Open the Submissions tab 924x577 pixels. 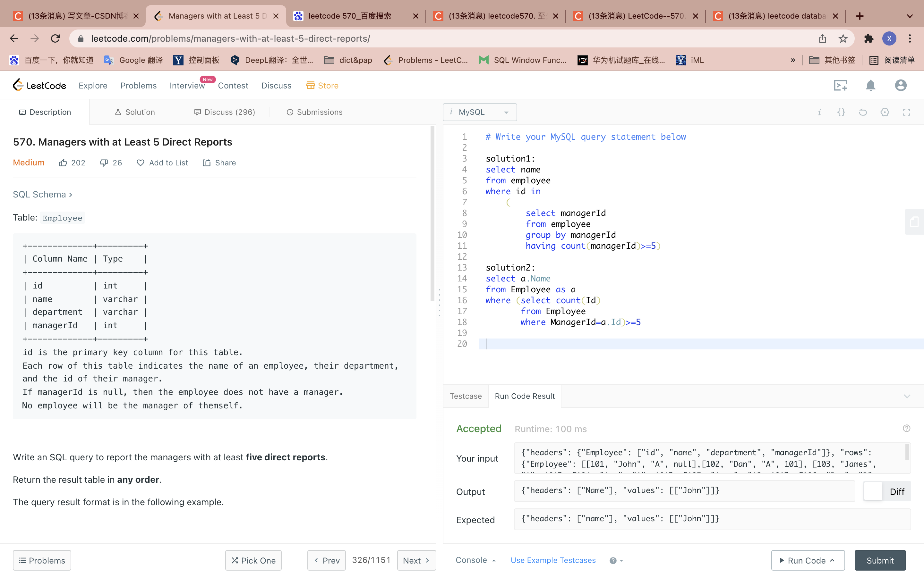click(315, 112)
